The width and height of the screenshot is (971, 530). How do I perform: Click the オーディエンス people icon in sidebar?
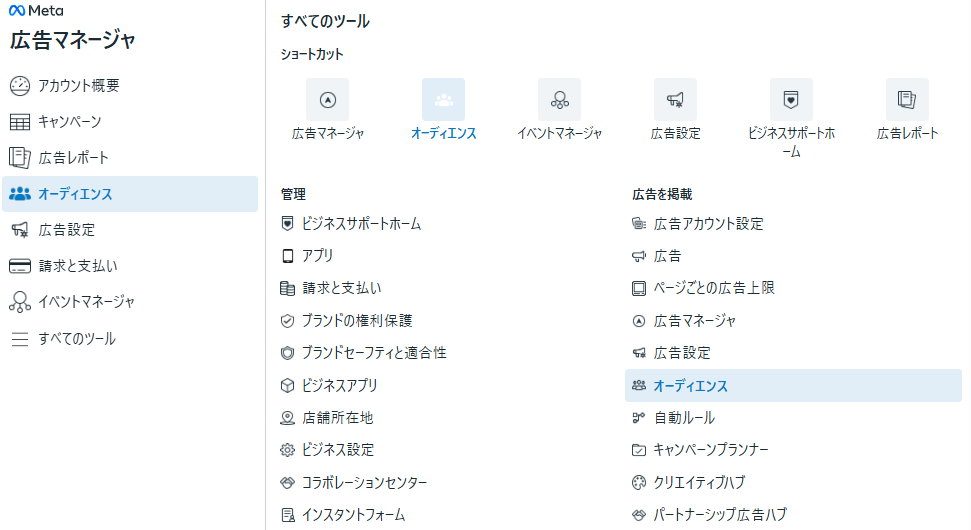(x=20, y=194)
